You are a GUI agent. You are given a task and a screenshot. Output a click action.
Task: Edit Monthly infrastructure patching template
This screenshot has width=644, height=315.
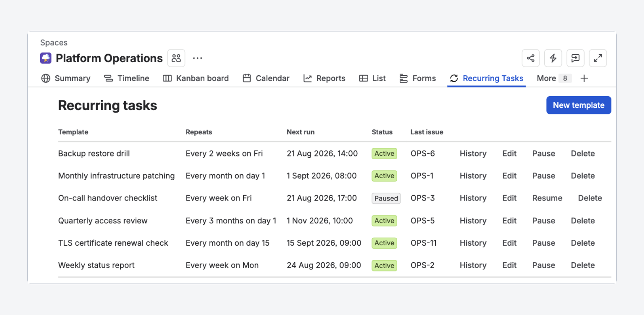click(x=510, y=176)
